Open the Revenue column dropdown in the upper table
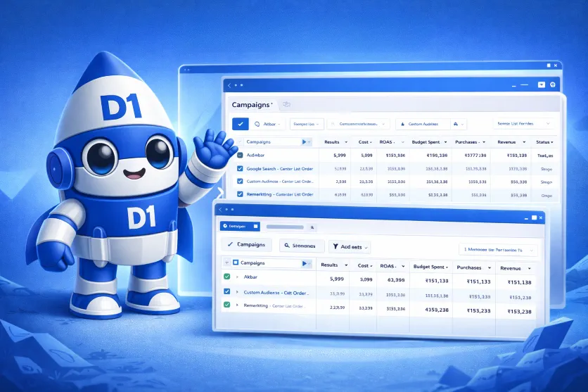This screenshot has width=588, height=392. click(x=524, y=142)
